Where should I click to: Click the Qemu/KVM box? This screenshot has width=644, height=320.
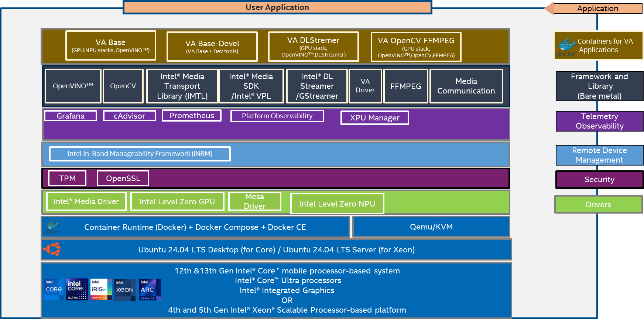coord(431,227)
